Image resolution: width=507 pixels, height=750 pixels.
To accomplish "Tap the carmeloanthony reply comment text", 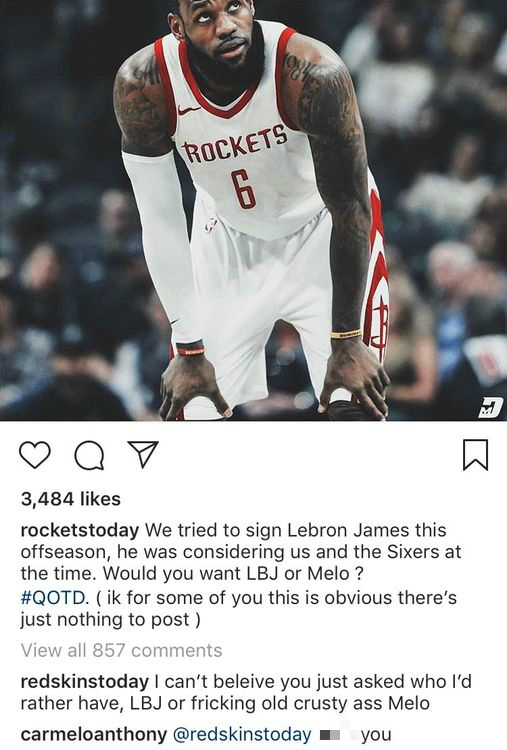I will click(206, 734).
